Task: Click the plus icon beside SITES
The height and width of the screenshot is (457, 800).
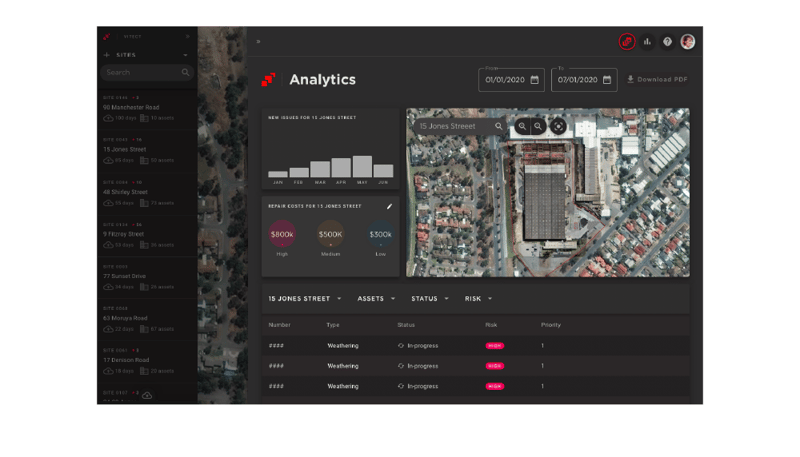Action: (x=107, y=55)
